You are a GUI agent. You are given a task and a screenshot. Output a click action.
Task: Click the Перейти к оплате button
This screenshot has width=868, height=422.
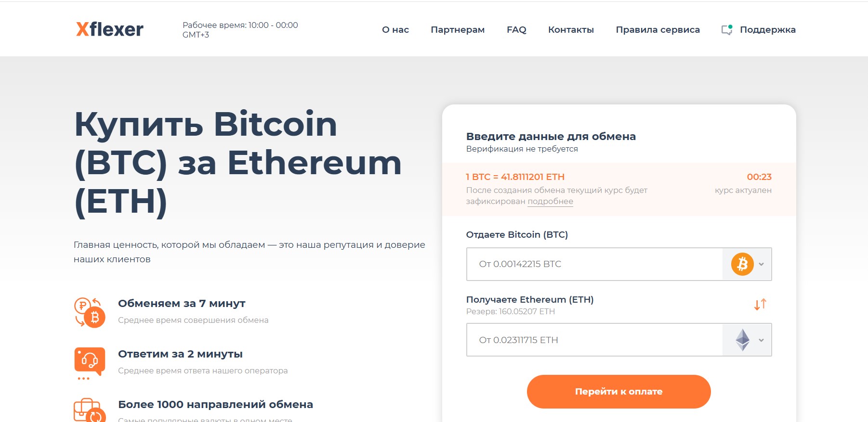tap(618, 392)
